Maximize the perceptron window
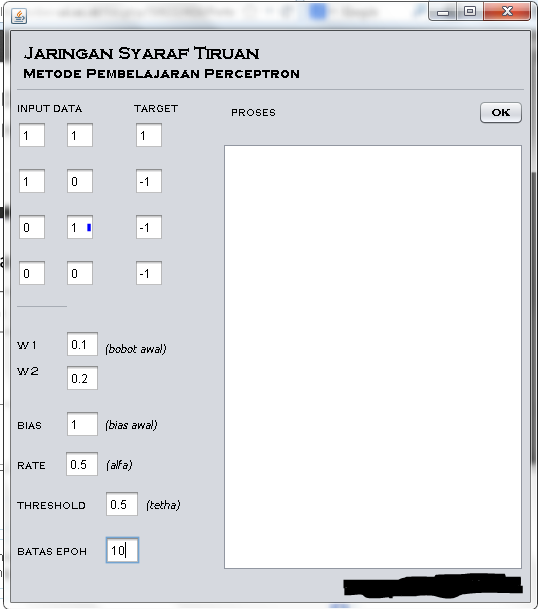 470,11
